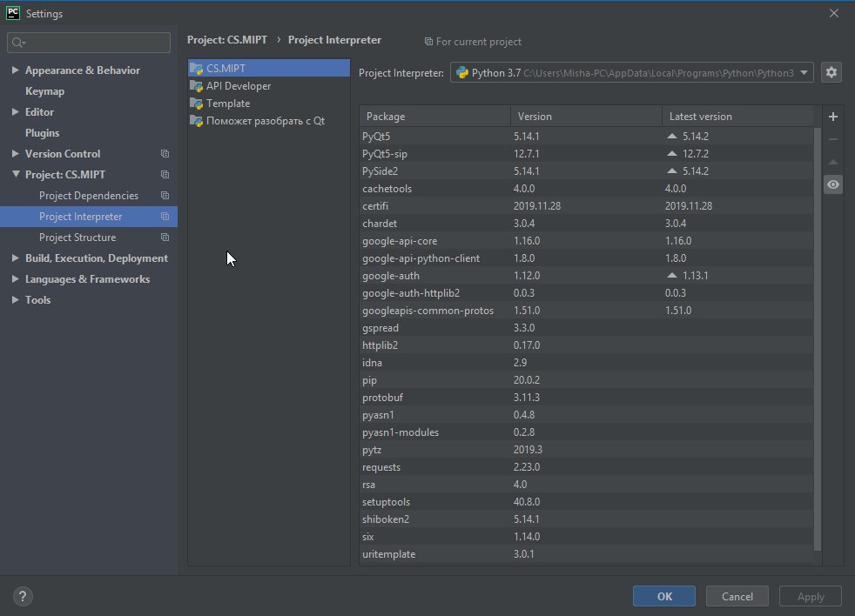Screen dimensions: 855x616
Task: Click the search magnifier icon in settings
Action: (18, 43)
